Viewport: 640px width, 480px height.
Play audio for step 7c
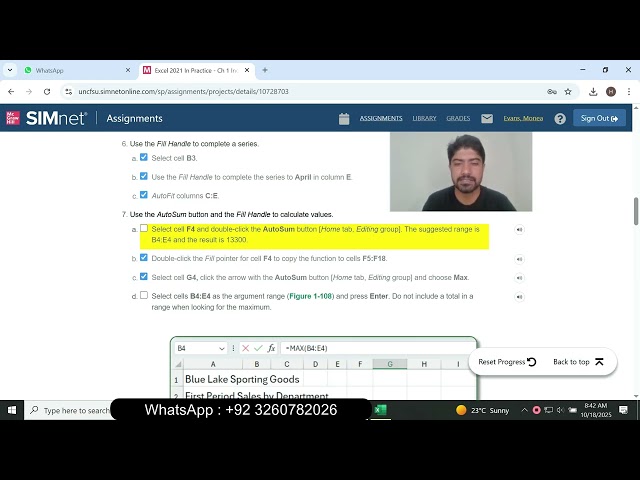pos(519,278)
